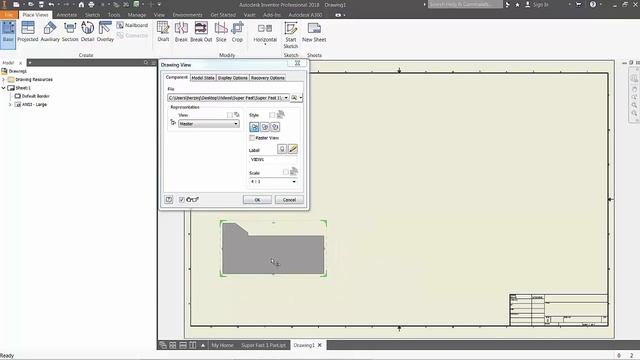Select the Draft view tool
This screenshot has height=360, width=640.
[163, 32]
